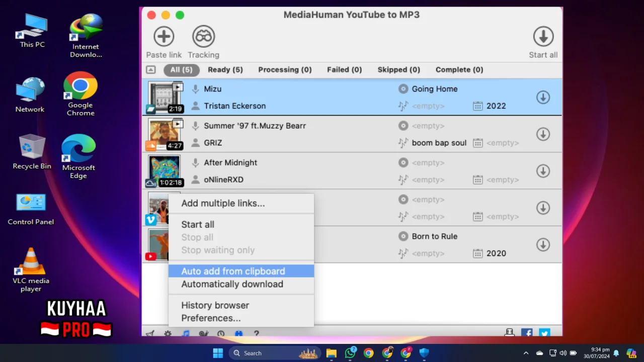Show hidden icons chevron in system tray
This screenshot has height=362, width=644.
[x=526, y=353]
